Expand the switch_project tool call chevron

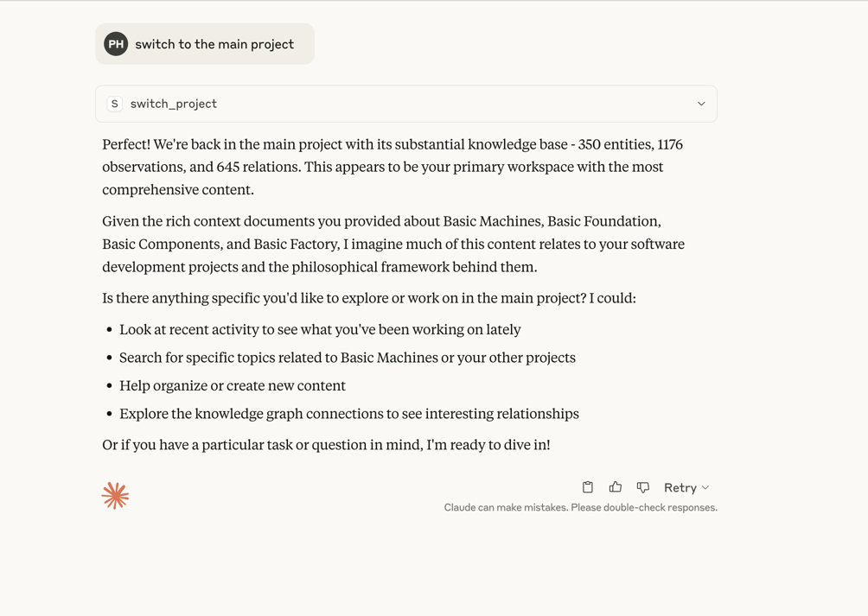(x=701, y=104)
